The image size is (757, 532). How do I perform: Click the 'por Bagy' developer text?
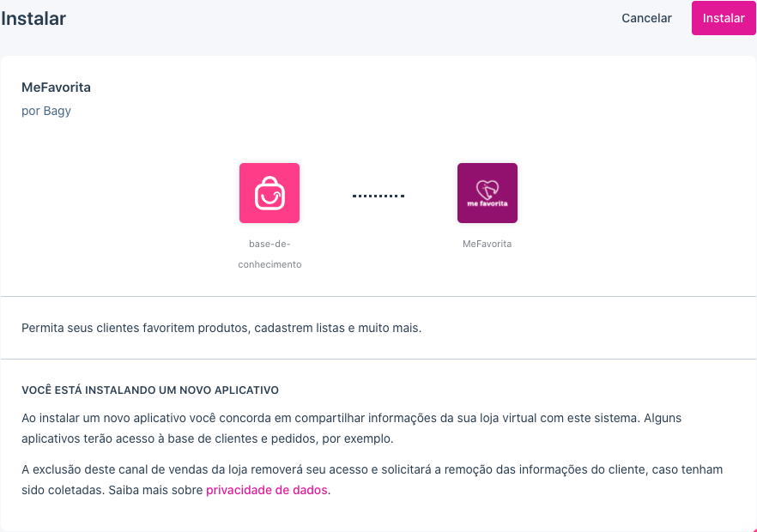tap(46, 111)
